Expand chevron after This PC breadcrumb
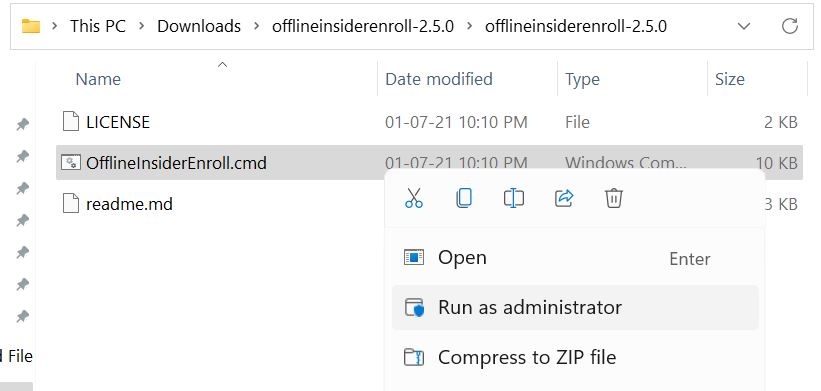 point(141,26)
